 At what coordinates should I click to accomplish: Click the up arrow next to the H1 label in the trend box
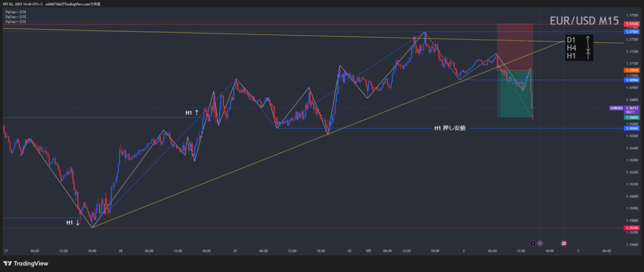(x=588, y=56)
